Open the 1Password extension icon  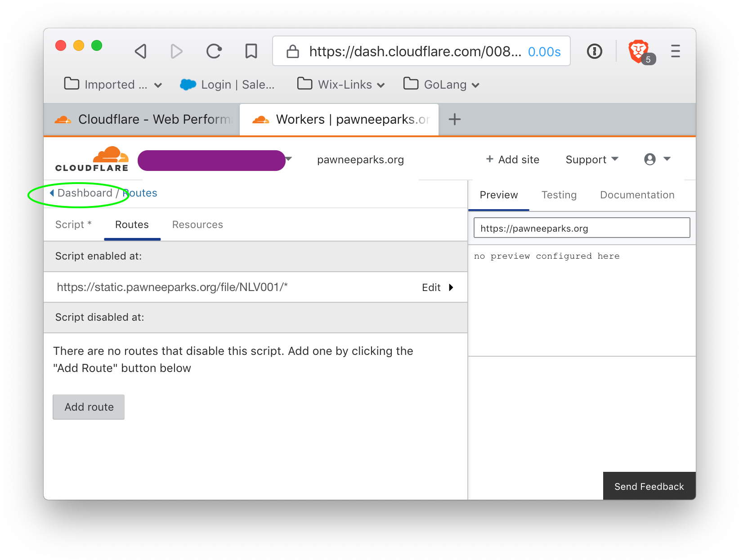595,51
